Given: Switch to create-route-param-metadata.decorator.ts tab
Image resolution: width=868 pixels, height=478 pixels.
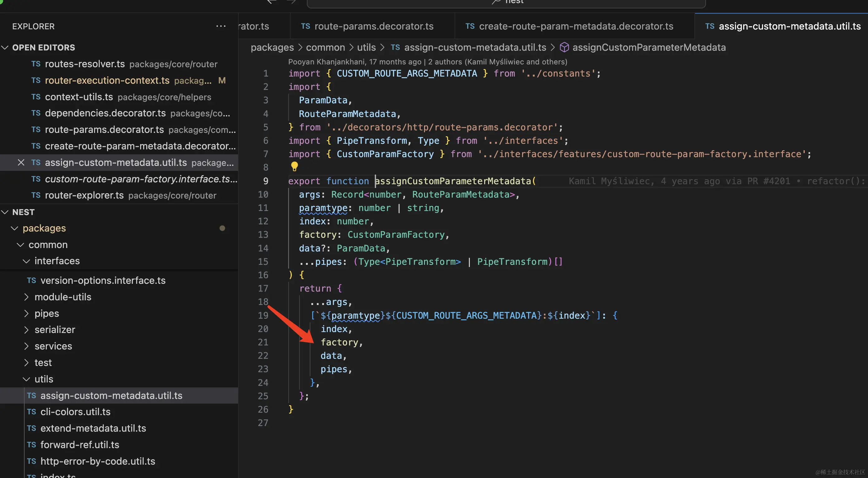Looking at the screenshot, I should click(576, 26).
